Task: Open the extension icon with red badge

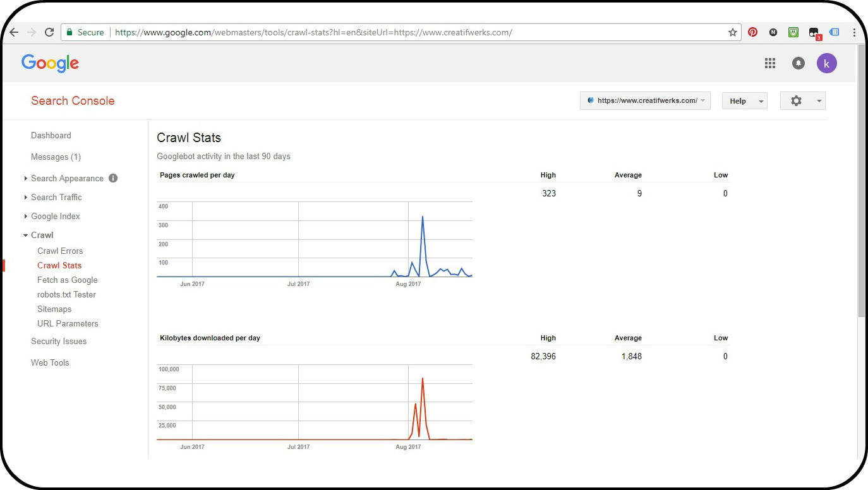Action: coord(814,33)
